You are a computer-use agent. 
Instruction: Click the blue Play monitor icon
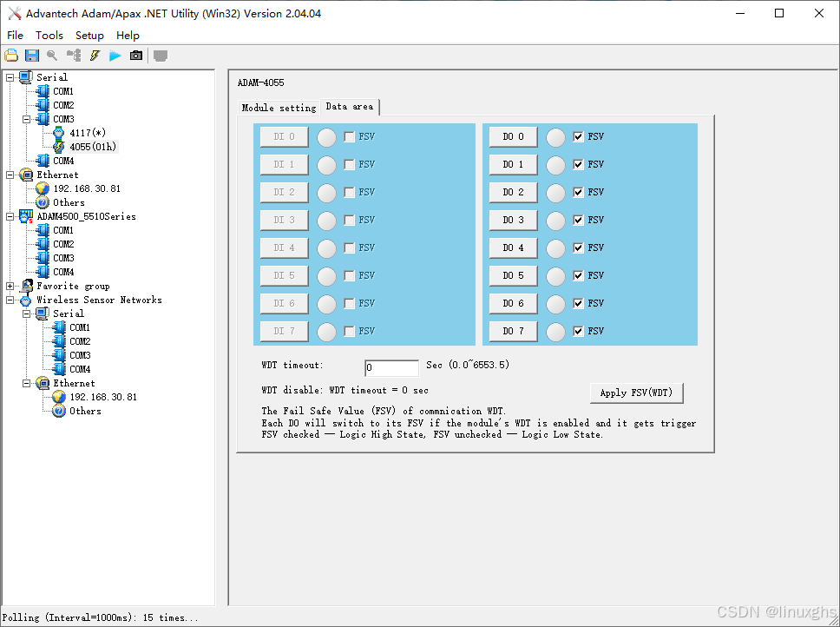click(x=115, y=56)
